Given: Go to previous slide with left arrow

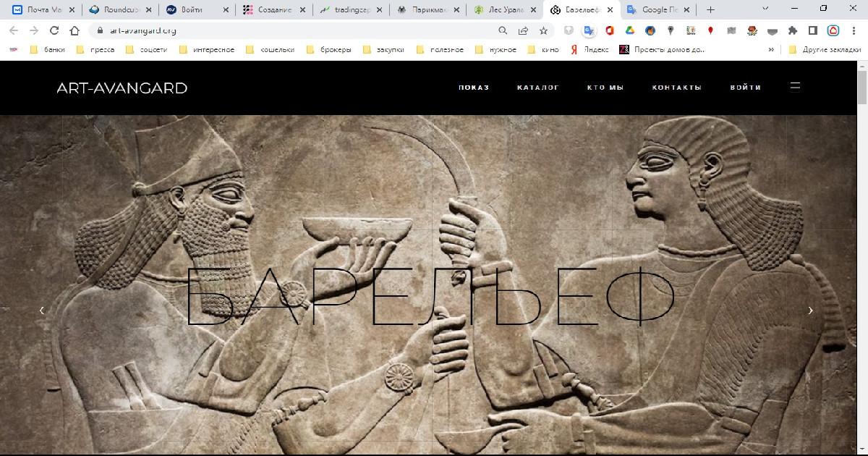Looking at the screenshot, I should (x=42, y=310).
